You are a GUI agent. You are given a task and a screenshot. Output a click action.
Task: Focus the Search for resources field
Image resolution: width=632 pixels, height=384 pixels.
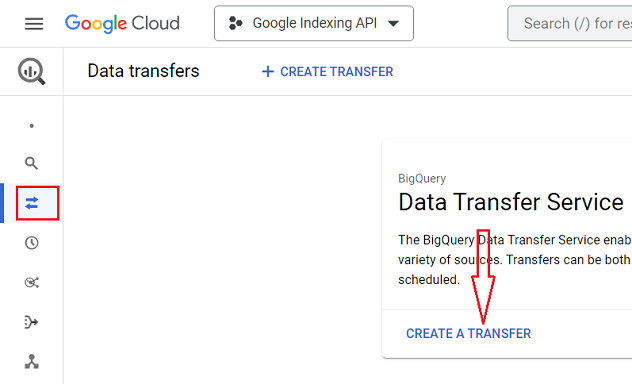coord(570,23)
